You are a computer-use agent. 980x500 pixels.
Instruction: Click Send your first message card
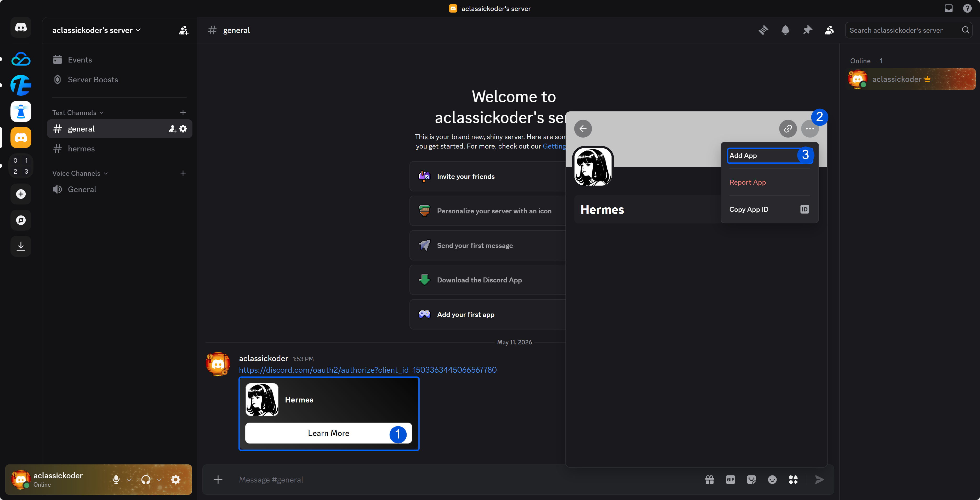[x=488, y=246]
